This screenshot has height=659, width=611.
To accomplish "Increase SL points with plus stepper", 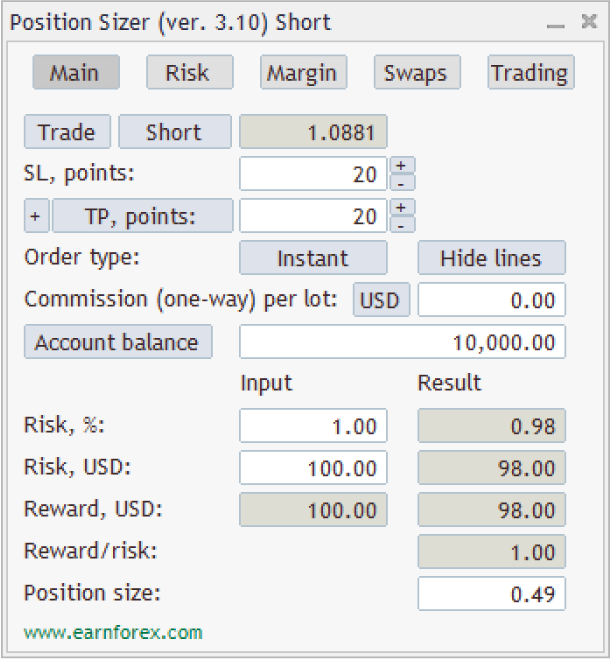I will tap(401, 165).
